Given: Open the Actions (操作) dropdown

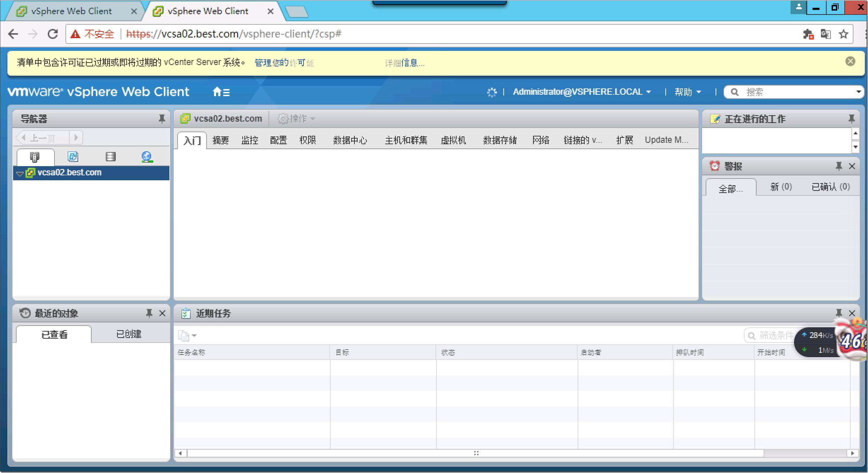Looking at the screenshot, I should (296, 118).
